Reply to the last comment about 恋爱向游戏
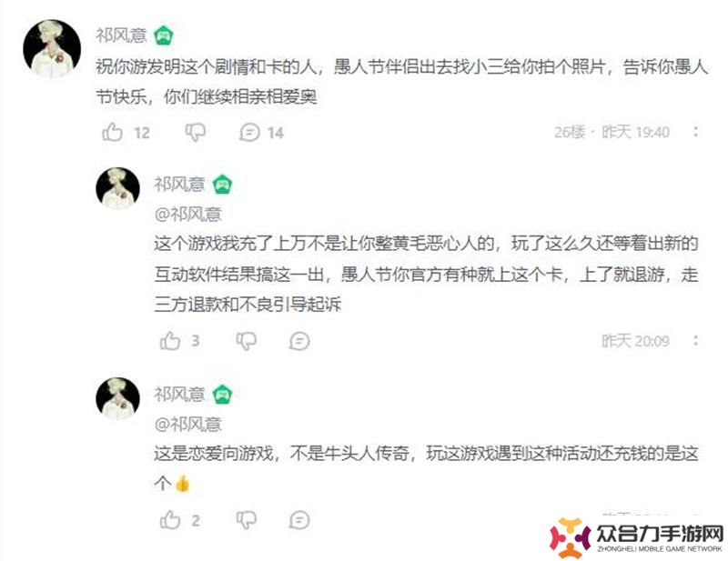 click(299, 520)
